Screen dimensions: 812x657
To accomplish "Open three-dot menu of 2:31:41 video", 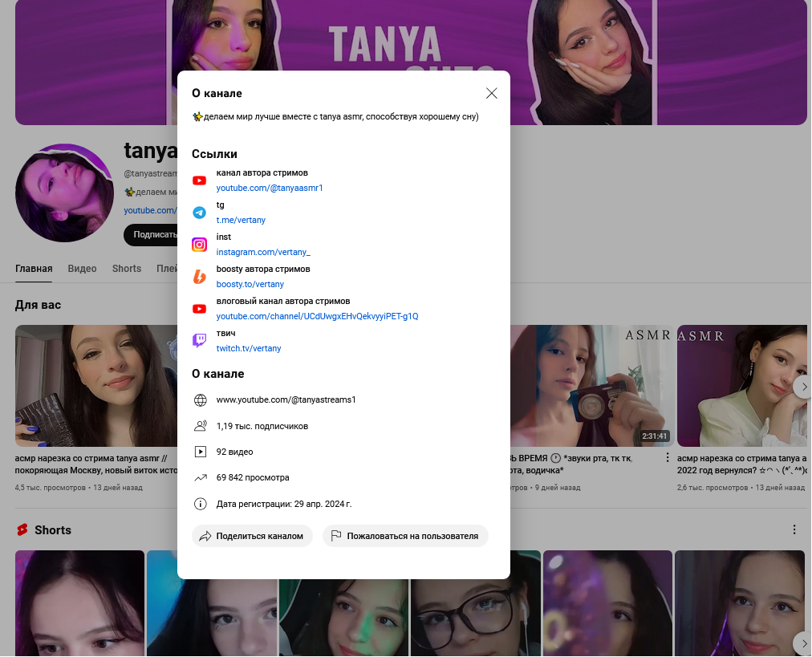I will pos(667,457).
